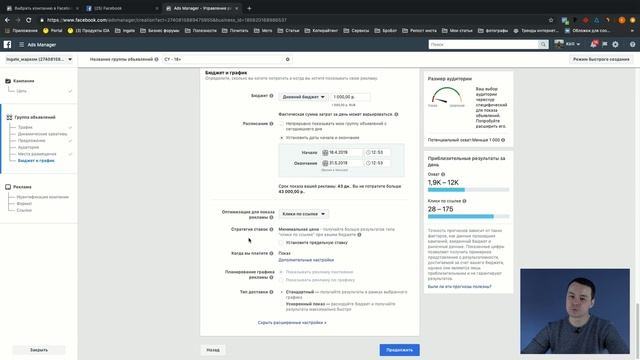Click the clock icon in the end time field
This screenshot has height=360, width=640.
[368, 163]
